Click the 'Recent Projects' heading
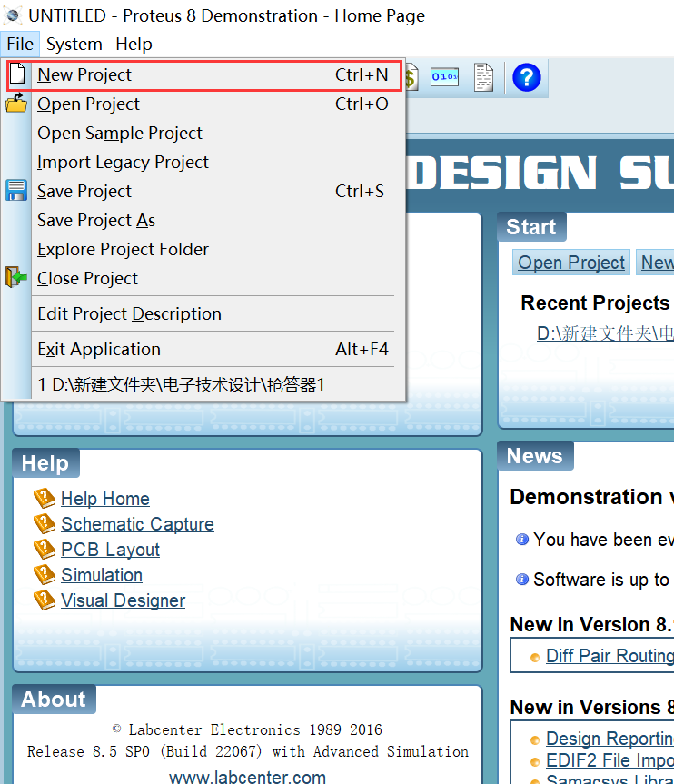 point(595,303)
